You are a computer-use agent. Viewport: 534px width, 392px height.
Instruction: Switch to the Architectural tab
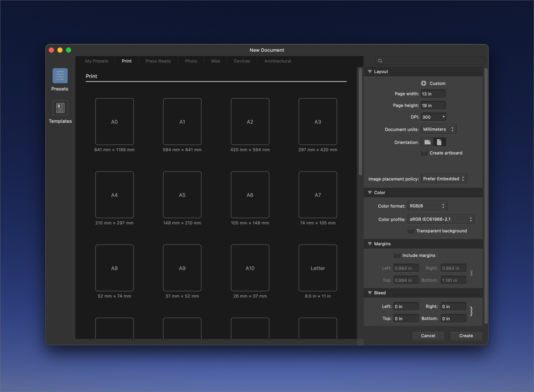click(277, 61)
